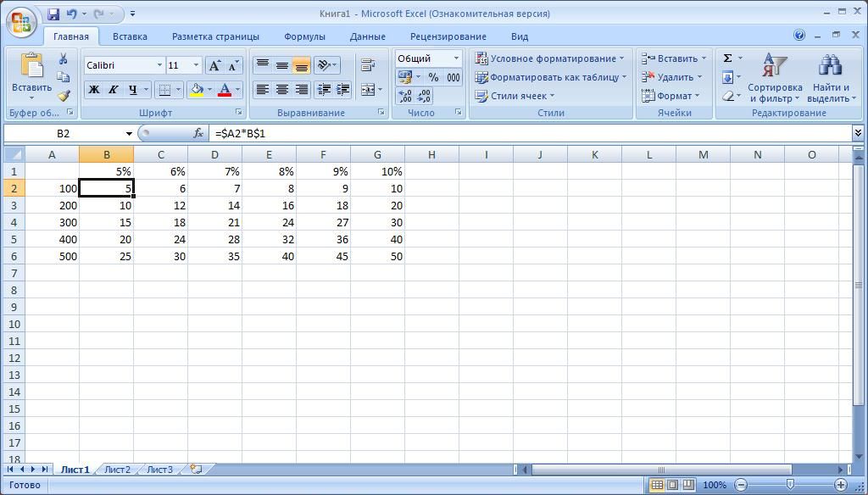Image resolution: width=868 pixels, height=495 pixels.
Task: Align text to top of cell
Action: click(263, 65)
